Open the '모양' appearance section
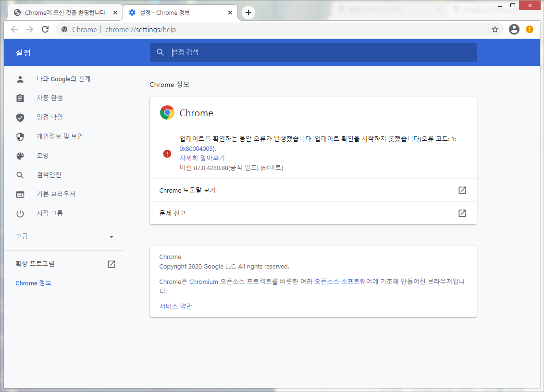 pos(43,156)
